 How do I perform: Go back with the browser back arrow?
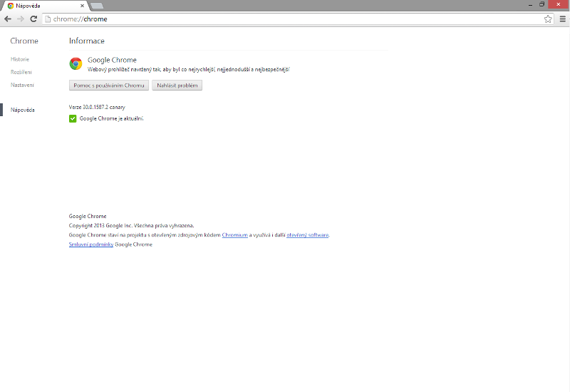pyautogui.click(x=8, y=19)
